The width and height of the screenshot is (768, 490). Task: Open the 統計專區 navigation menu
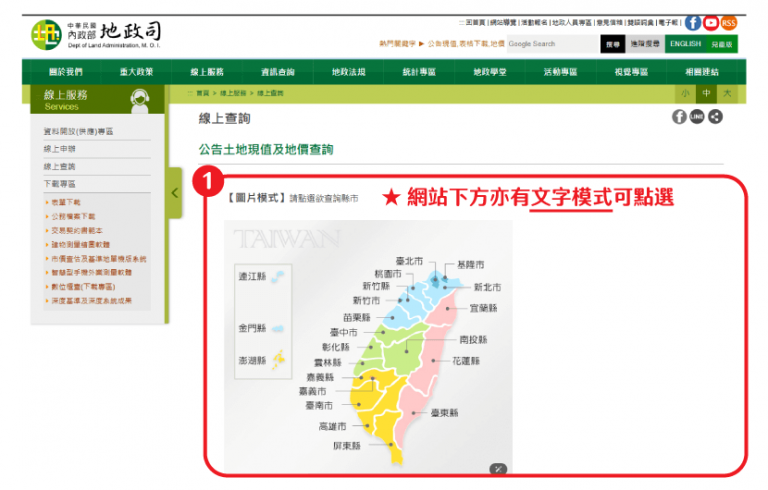coord(419,72)
